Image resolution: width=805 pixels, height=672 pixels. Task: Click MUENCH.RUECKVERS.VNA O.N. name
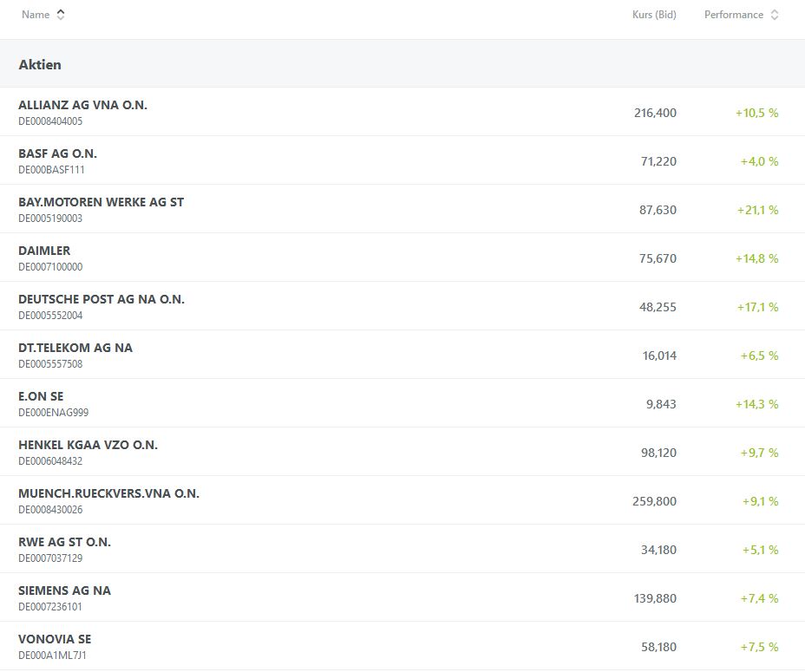[108, 493]
